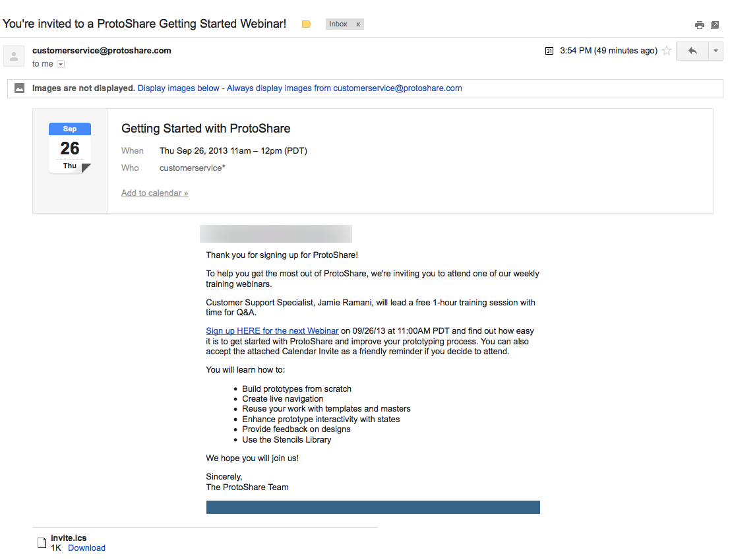Star this message
The height and width of the screenshot is (560, 730).
667,51
